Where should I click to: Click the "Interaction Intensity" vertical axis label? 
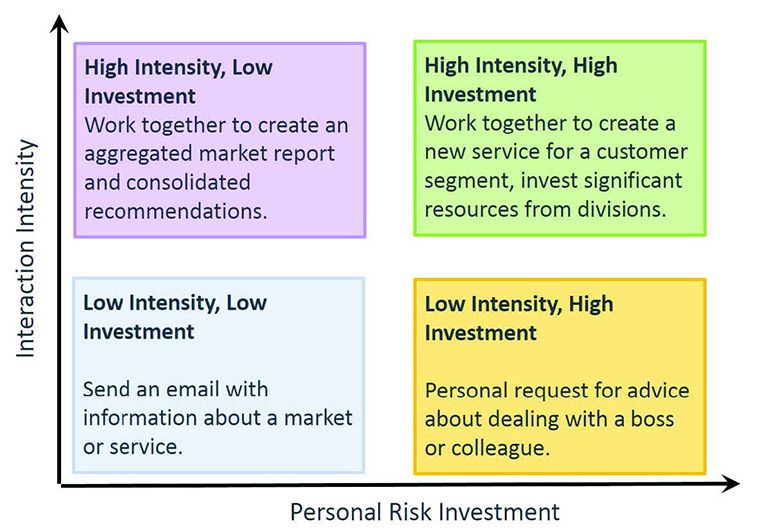(26, 247)
